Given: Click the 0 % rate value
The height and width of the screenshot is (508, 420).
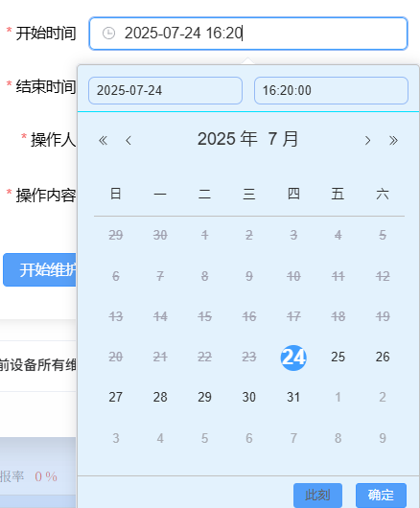Looking at the screenshot, I should click(46, 476).
